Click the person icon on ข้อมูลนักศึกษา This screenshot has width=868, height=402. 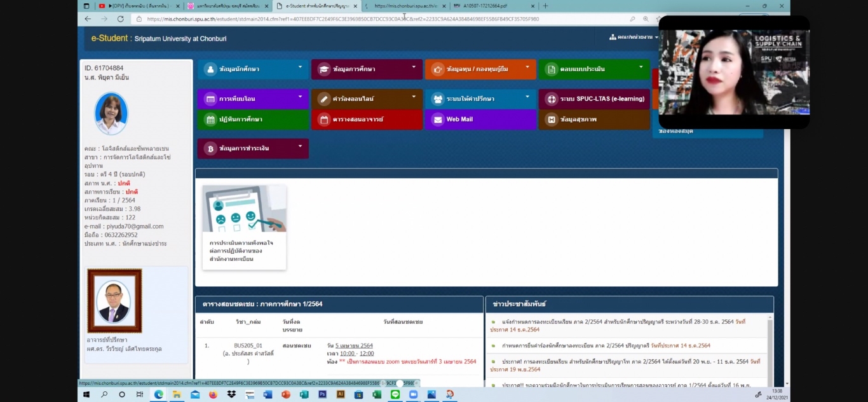210,69
